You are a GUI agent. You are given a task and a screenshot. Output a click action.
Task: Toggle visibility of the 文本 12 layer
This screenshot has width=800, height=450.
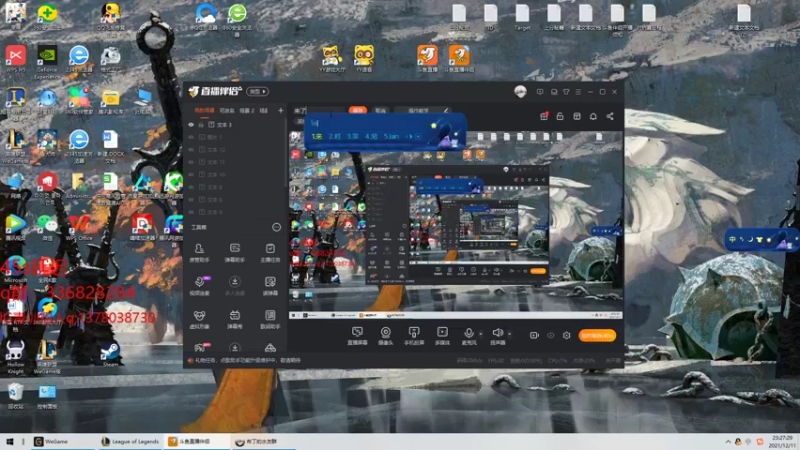coord(191,149)
